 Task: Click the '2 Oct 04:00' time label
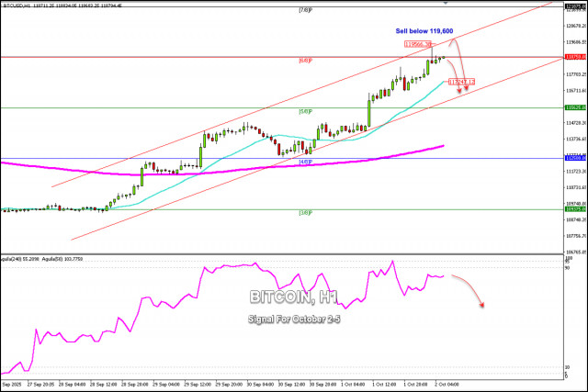tap(447, 385)
